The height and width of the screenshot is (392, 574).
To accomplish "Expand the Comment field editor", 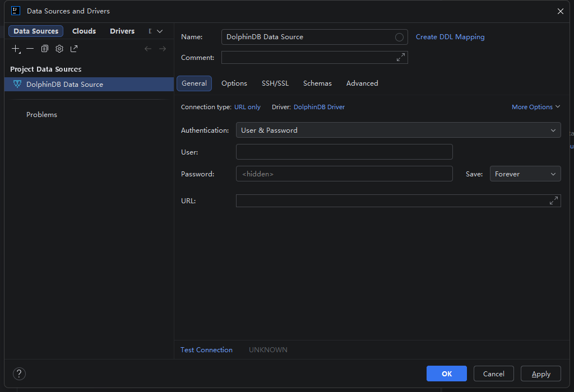I will tap(401, 58).
